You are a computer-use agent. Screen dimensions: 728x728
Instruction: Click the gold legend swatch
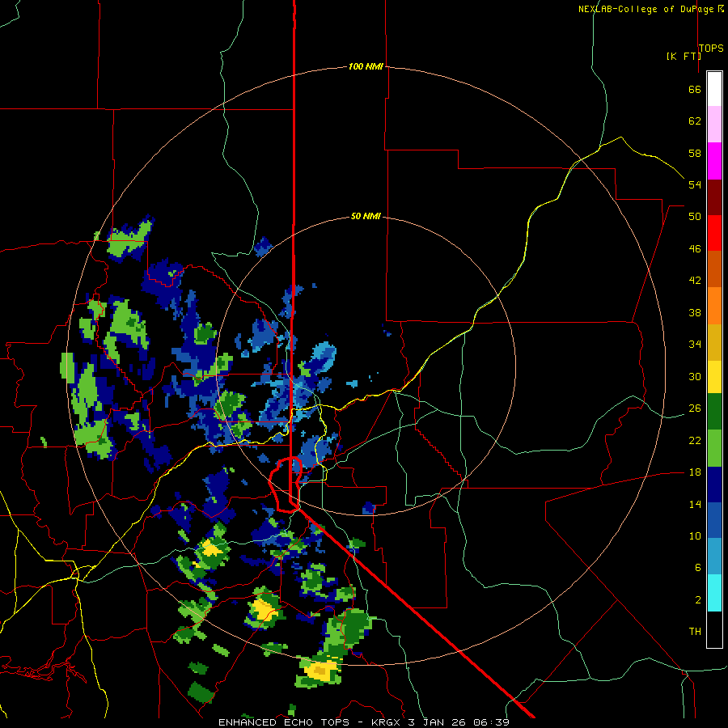pos(714,342)
